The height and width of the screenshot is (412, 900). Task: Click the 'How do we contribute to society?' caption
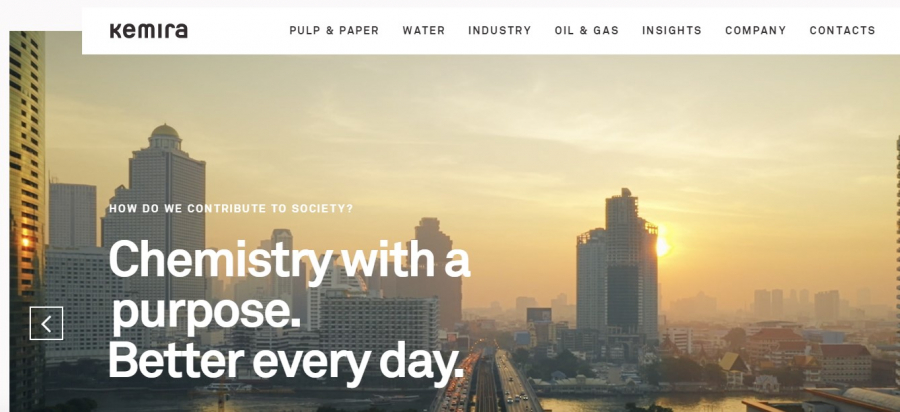click(x=231, y=208)
